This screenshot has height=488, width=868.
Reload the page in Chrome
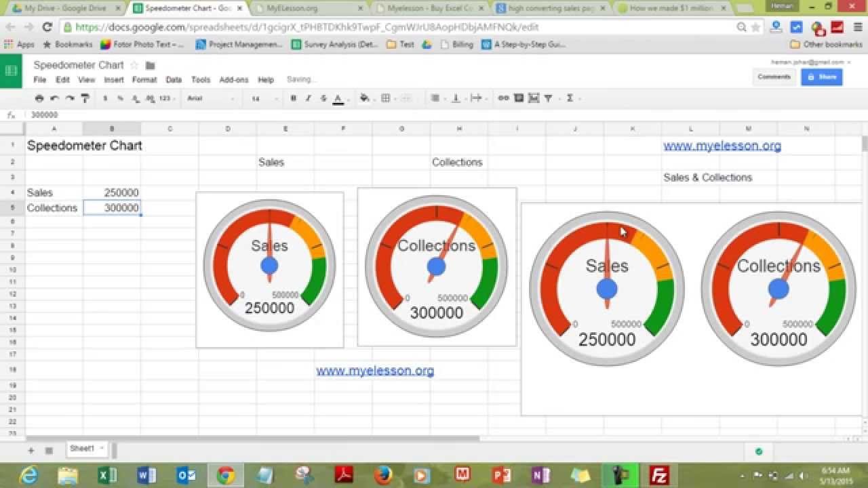(x=47, y=27)
